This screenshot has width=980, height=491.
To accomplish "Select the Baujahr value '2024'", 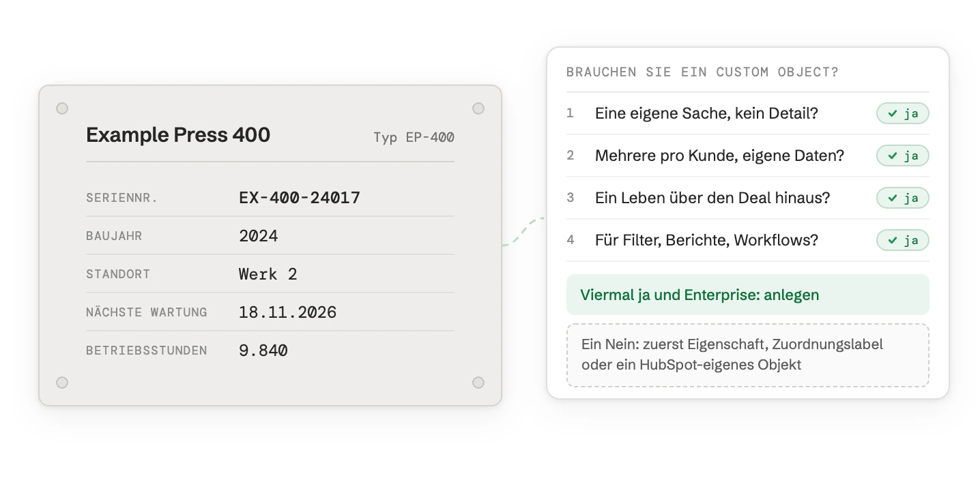I will point(259,236).
